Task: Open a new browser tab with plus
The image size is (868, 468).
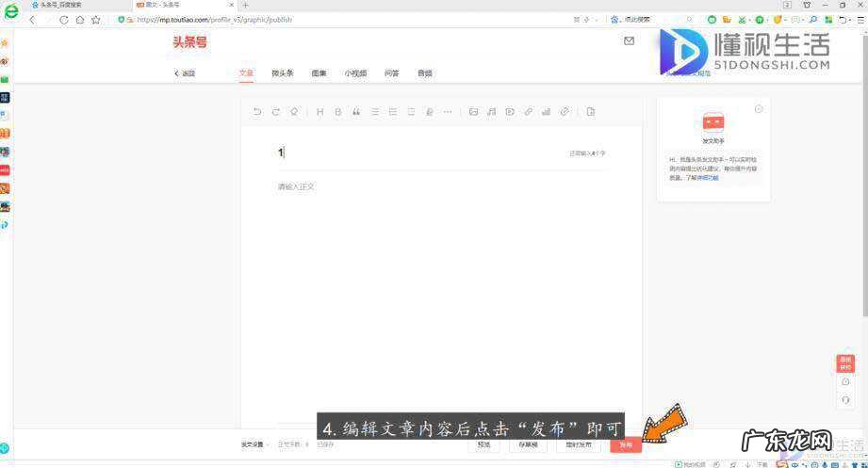Action: [245, 5]
